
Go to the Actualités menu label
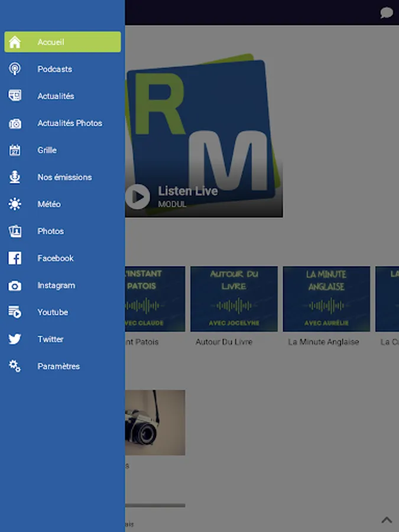[x=56, y=96]
